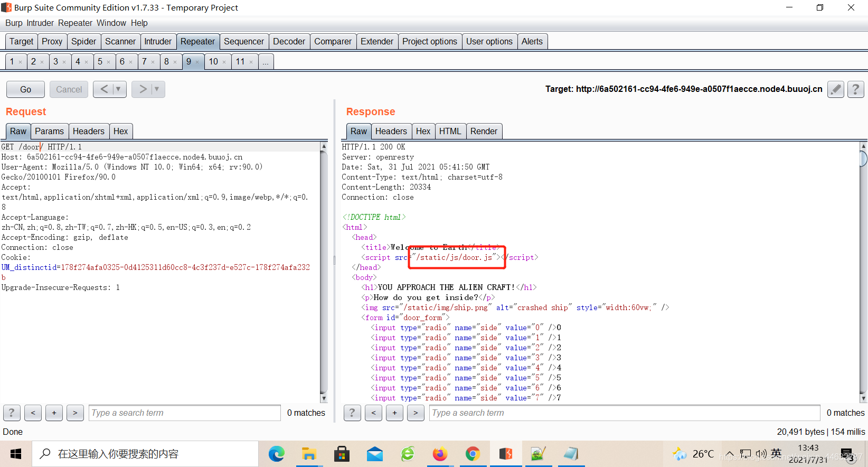Open the Spider tab
Image resolution: width=868 pixels, height=467 pixels.
coord(83,41)
